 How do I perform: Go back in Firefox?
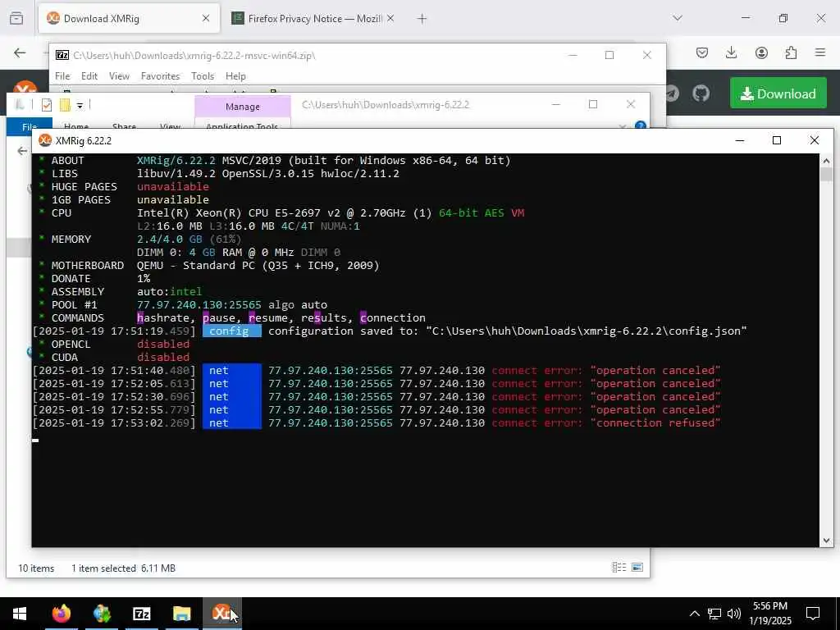(x=20, y=52)
